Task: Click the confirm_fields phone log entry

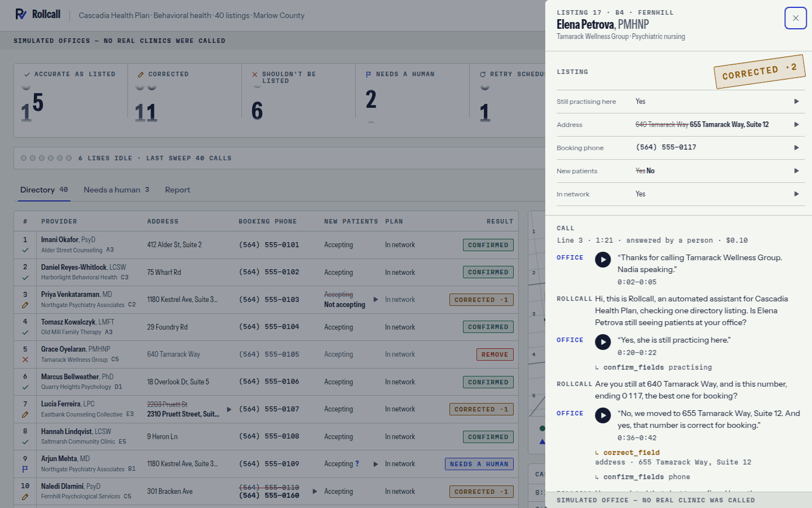Action: click(643, 477)
